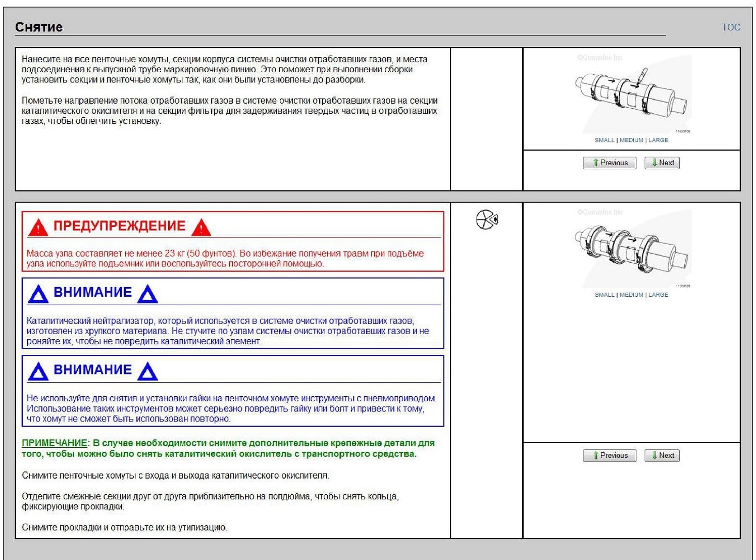Click right red warning triangle icon
The width and height of the screenshot is (756, 560).
tap(201, 227)
